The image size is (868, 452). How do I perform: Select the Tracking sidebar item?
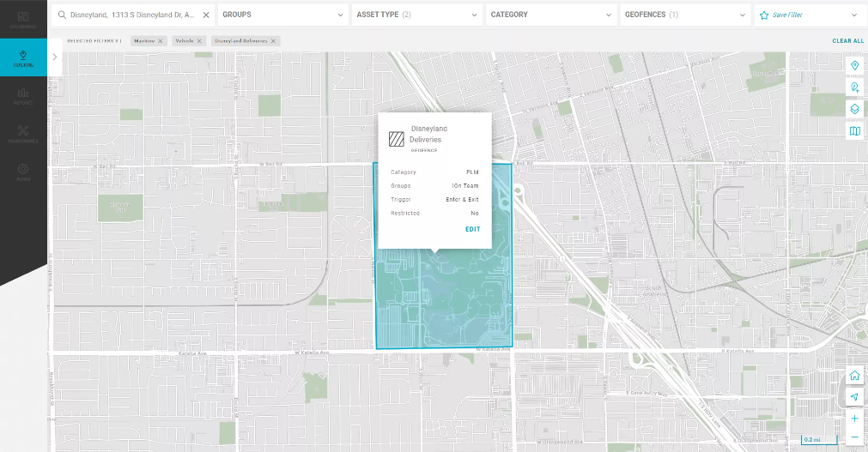tap(23, 57)
